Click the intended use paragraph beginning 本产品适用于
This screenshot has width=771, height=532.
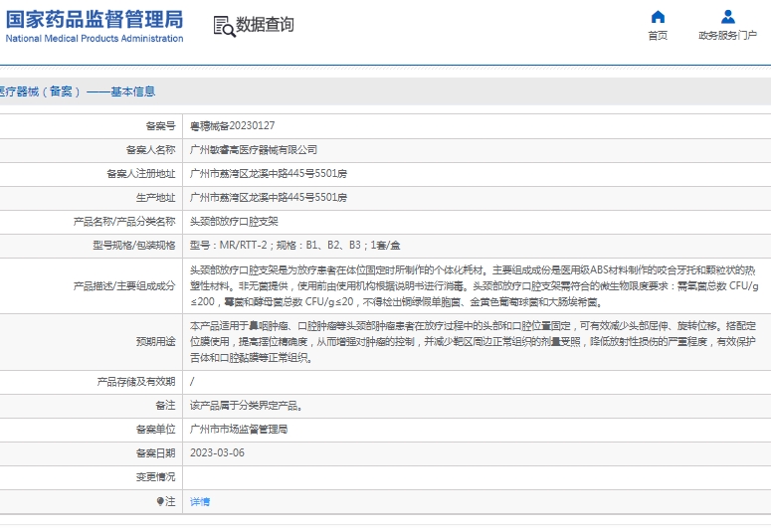473,341
